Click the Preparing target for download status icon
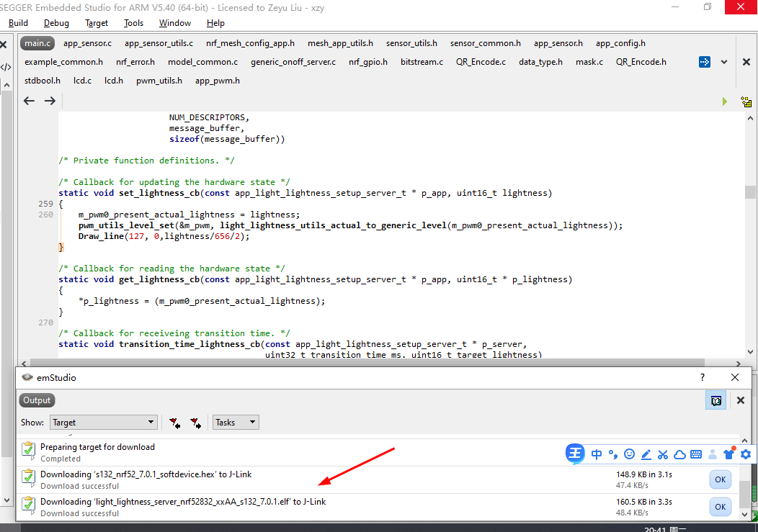 (x=29, y=451)
